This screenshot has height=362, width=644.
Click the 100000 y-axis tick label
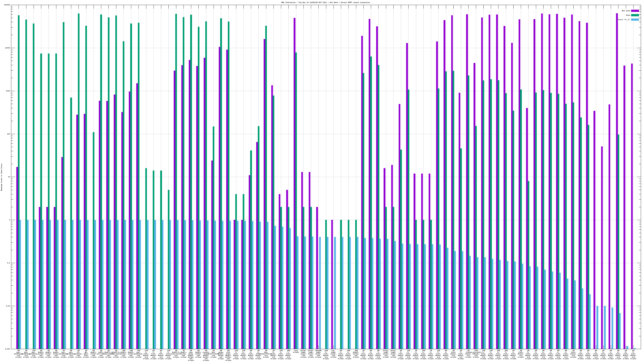click(x=7, y=5)
